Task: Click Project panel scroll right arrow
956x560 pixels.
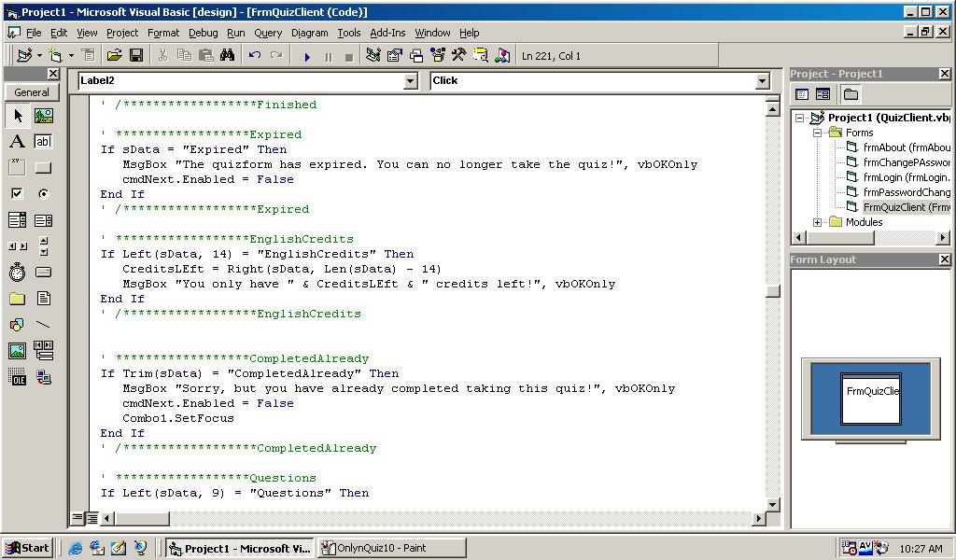Action: tap(943, 238)
